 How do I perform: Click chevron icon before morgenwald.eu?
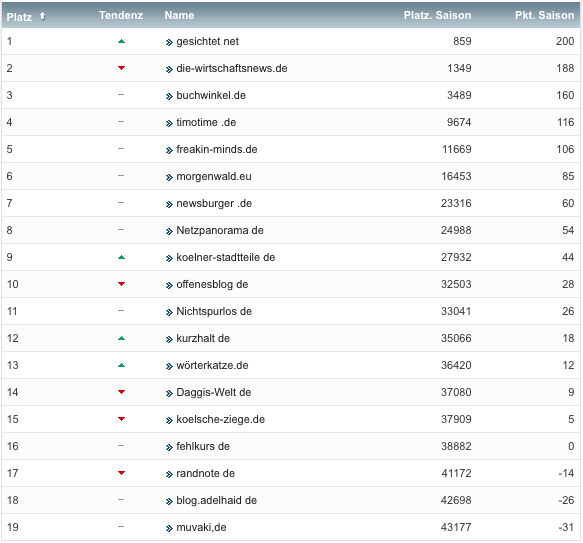click(x=169, y=177)
